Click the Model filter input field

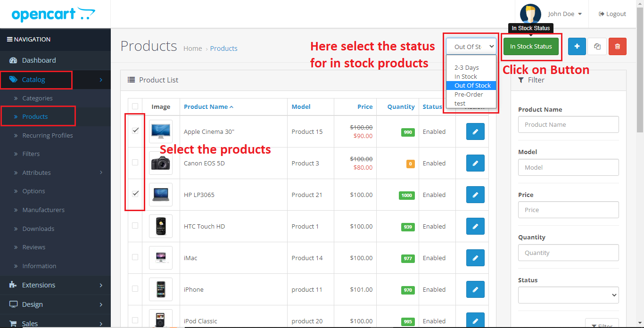[x=568, y=167]
